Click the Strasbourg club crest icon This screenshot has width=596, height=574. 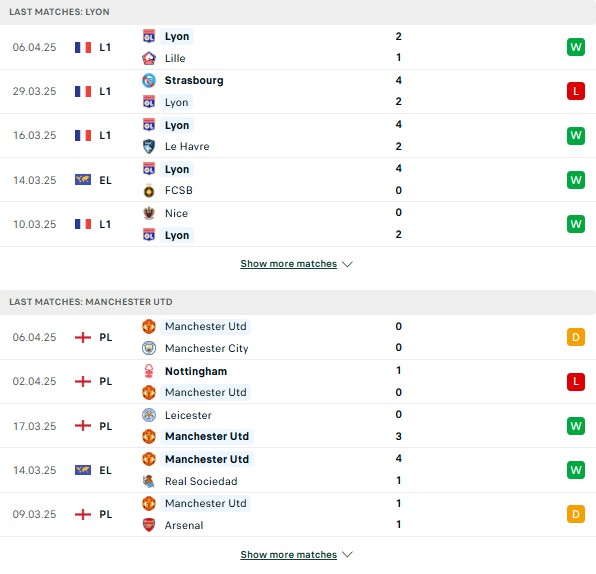coord(149,80)
